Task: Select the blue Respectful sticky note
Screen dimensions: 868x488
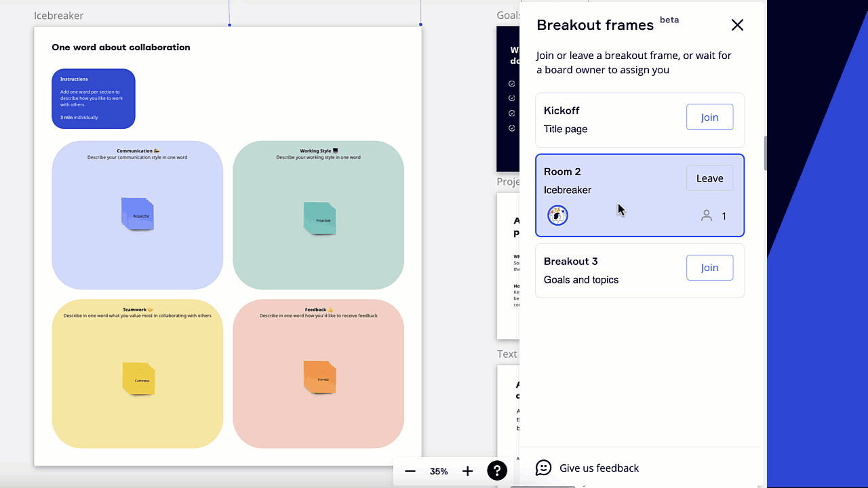Action: point(138,215)
